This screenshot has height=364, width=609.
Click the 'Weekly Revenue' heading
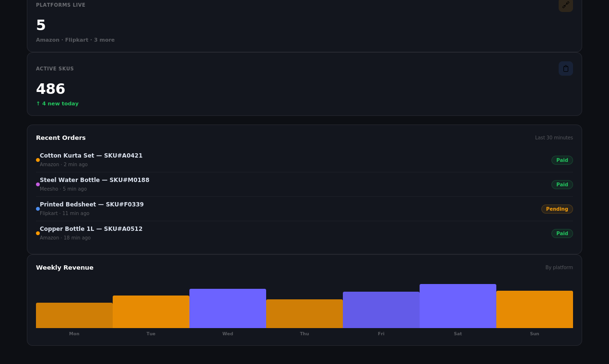(x=65, y=267)
